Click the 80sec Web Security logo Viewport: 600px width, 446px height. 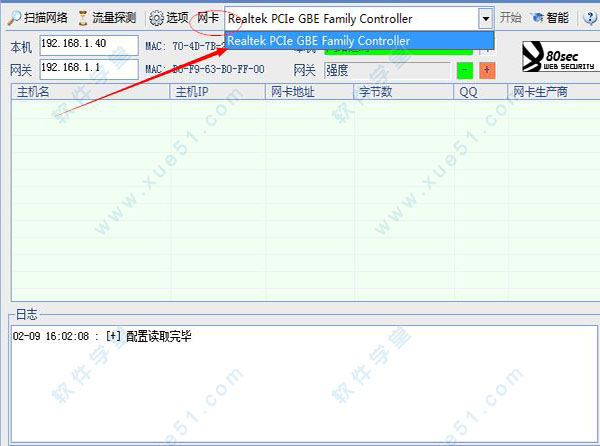560,57
